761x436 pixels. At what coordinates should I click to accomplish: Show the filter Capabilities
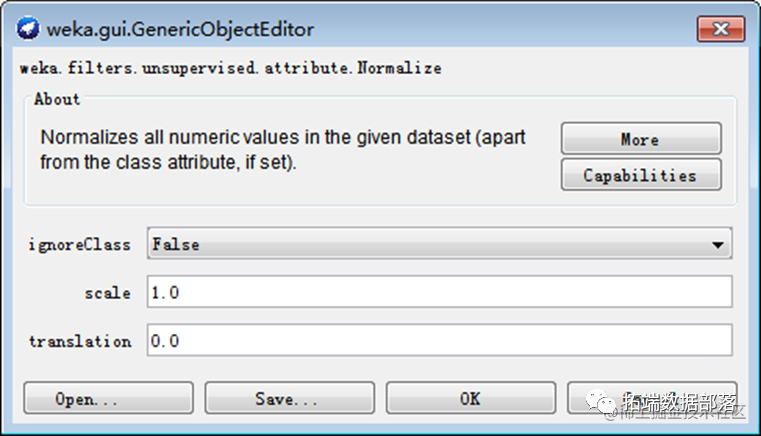pos(640,175)
